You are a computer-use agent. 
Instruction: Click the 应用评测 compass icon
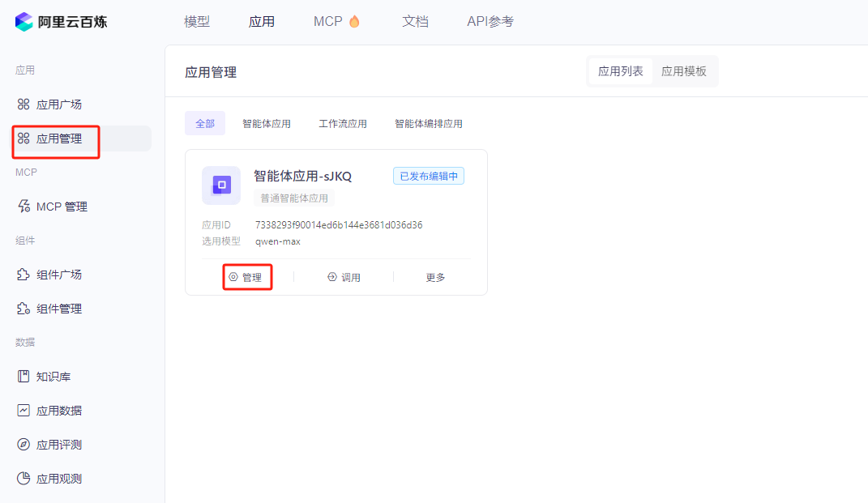[x=24, y=445]
